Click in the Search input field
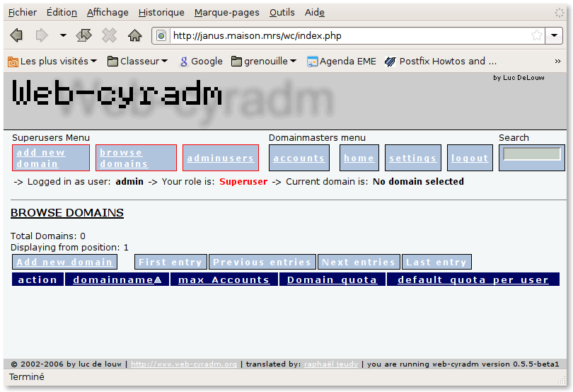This screenshot has width=573, height=392. tap(531, 154)
